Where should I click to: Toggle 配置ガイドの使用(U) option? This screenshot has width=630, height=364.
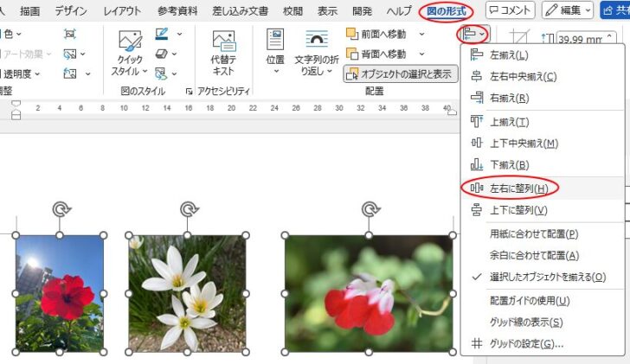click(x=543, y=301)
